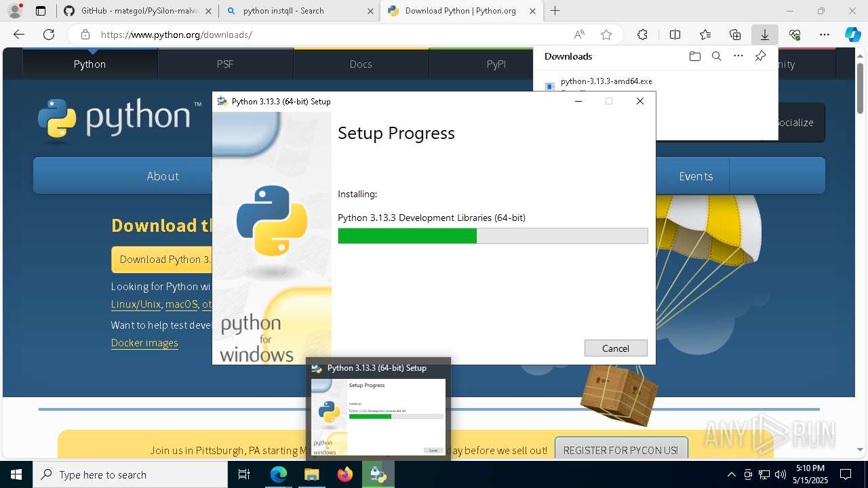Screen dimensions: 868x488
Task: Open the Windows Start menu
Action: click(16, 474)
